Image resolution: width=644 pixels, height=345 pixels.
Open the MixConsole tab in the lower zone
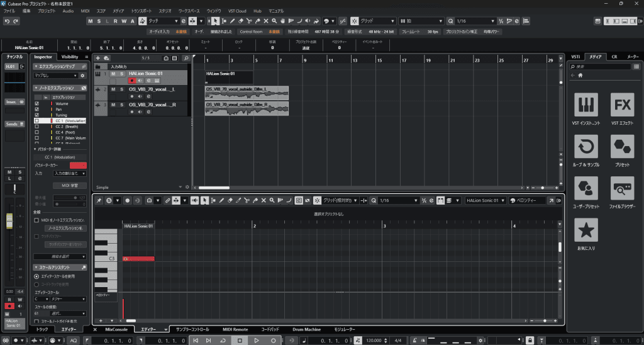[x=116, y=329]
